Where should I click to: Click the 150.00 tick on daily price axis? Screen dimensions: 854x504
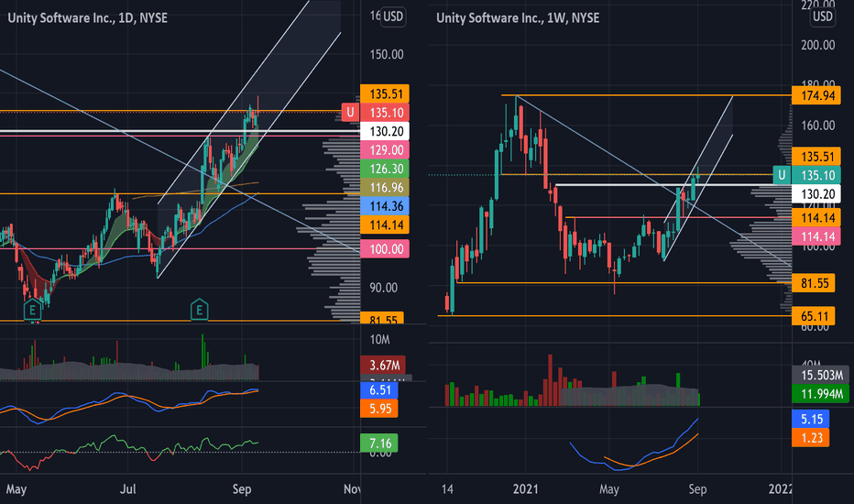pos(387,54)
